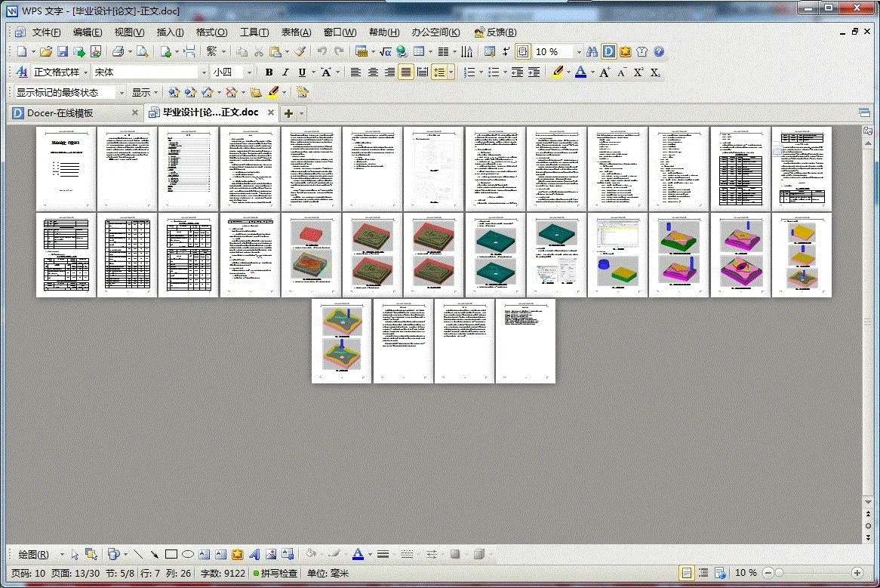
Task: Expand the font color dropdown arrow
Action: coord(592,72)
